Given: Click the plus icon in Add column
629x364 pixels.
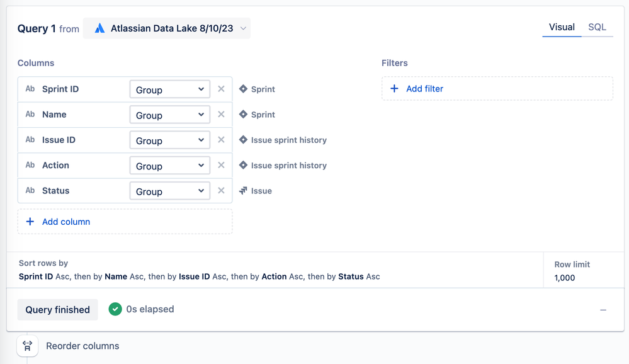Looking at the screenshot, I should 30,222.
